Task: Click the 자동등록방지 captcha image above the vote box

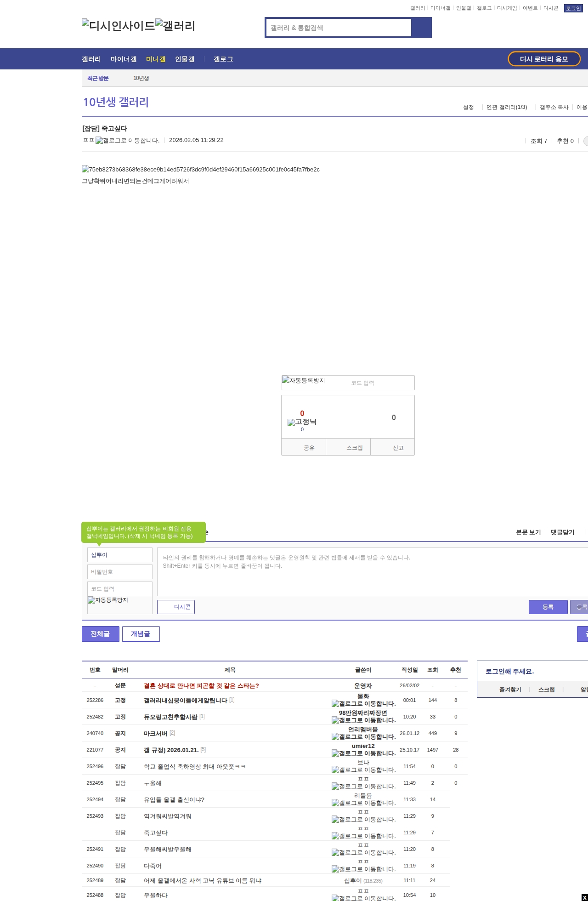Action: (304, 381)
